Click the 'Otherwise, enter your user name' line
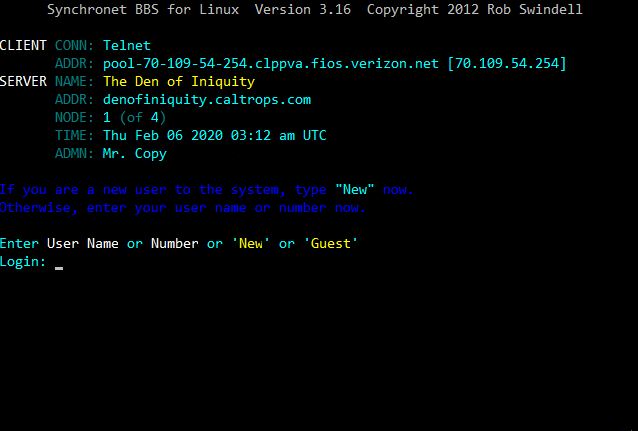The image size is (638, 431). [183, 208]
